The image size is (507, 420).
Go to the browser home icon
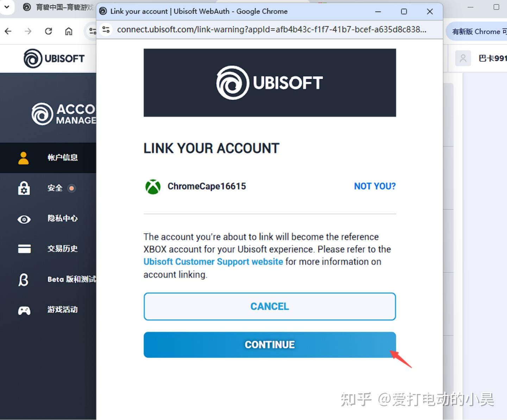[x=69, y=31]
